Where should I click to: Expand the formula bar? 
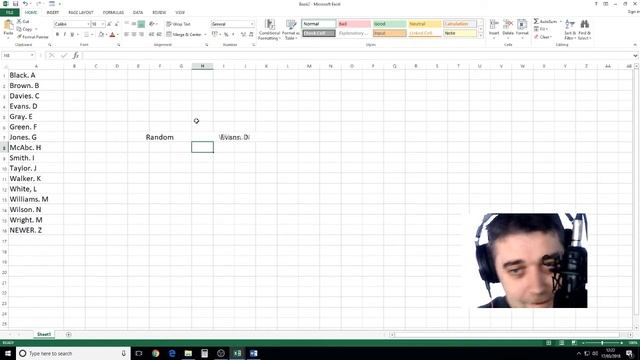pyautogui.click(x=635, y=56)
